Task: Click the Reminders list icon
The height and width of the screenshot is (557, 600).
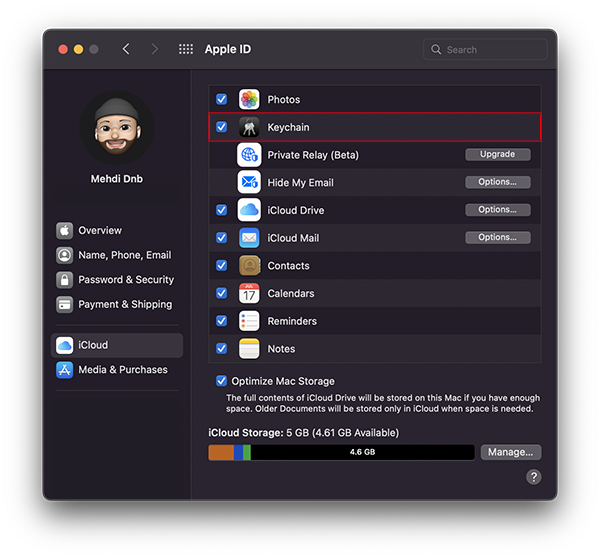Action: tap(249, 321)
